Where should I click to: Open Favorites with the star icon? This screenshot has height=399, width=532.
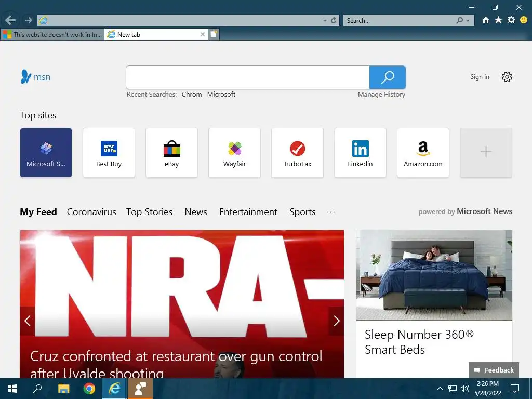coord(498,20)
